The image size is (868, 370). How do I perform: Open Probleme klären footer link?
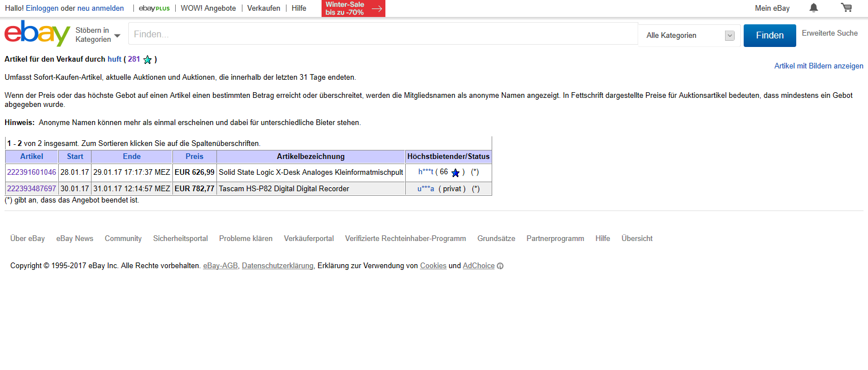point(246,239)
